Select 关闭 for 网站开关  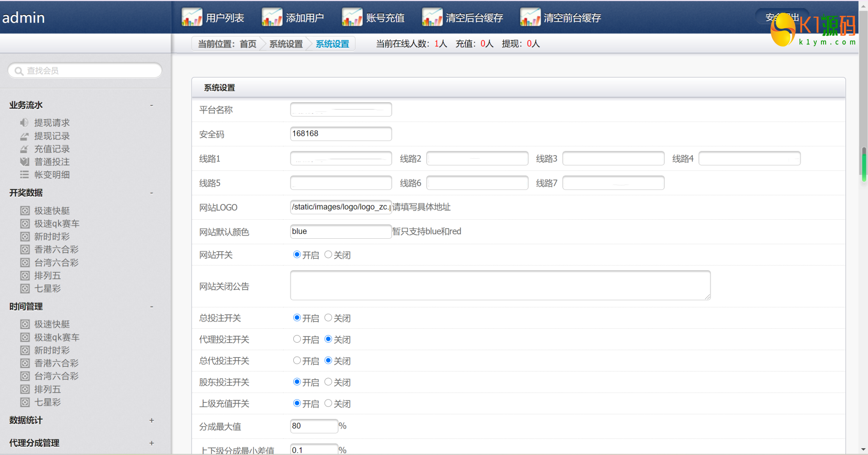click(328, 254)
